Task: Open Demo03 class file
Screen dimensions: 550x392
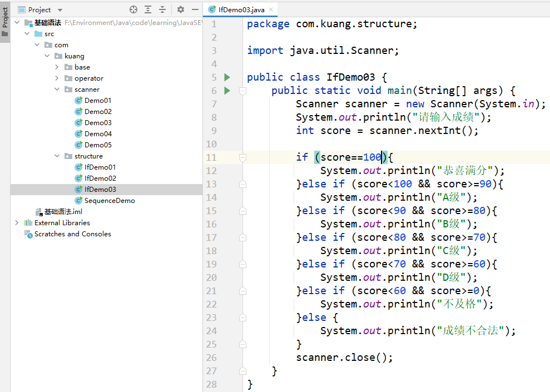Action: tap(98, 123)
